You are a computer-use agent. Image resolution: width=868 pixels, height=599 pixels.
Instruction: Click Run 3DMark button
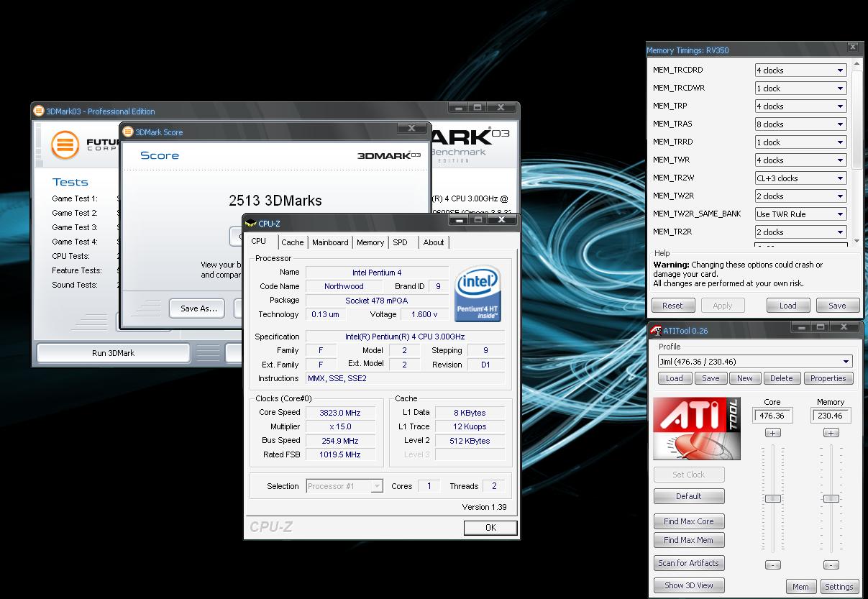point(113,353)
